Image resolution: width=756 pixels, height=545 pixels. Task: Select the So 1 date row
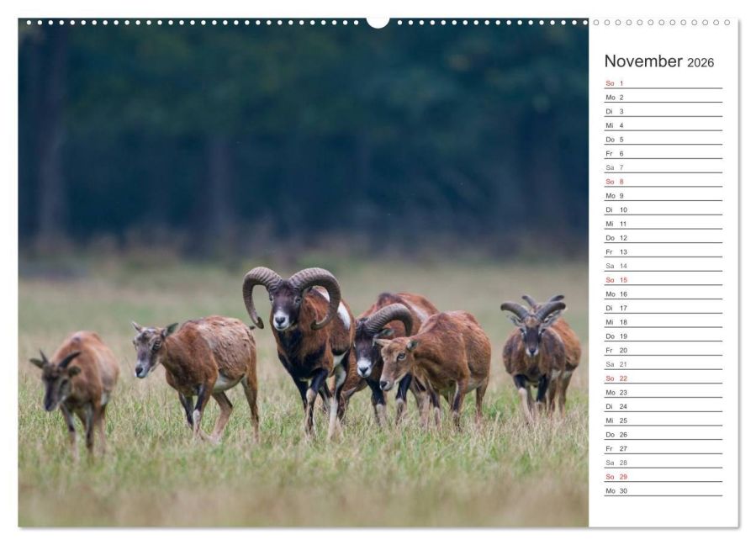pyautogui.click(x=663, y=83)
